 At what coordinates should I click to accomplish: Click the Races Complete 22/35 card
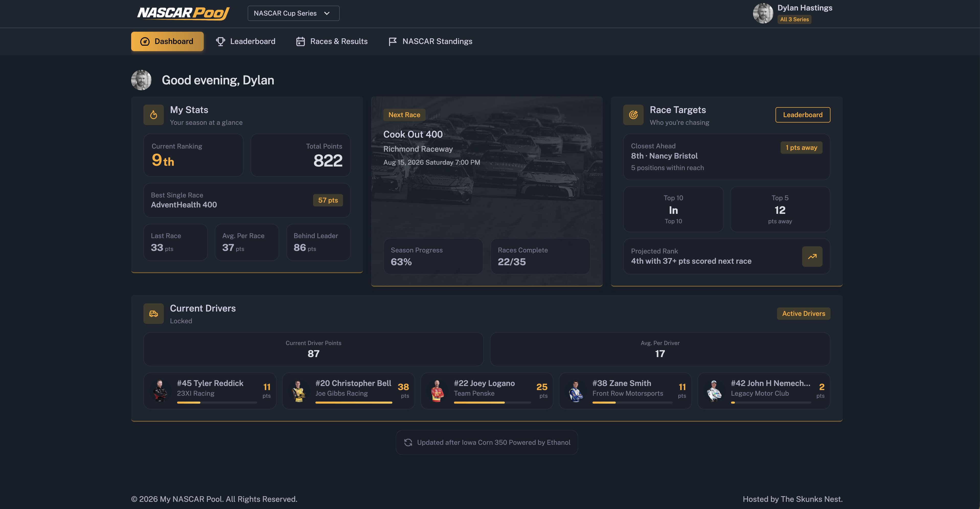[x=540, y=256]
